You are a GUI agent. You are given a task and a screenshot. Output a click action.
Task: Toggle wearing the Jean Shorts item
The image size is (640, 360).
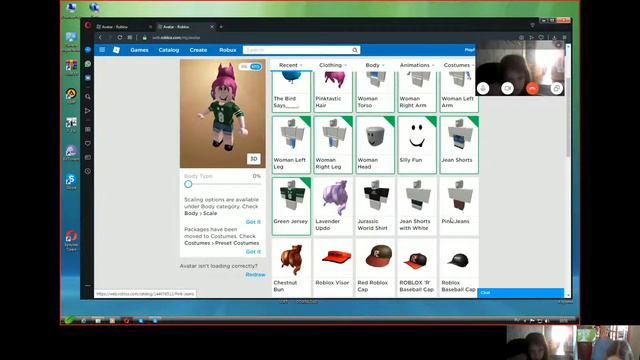[459, 145]
